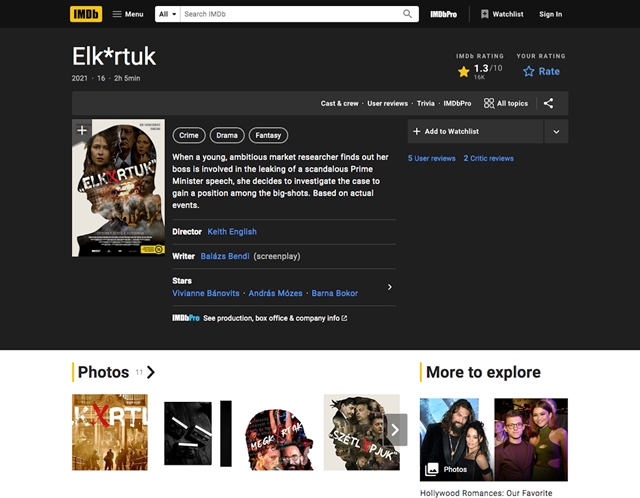This screenshot has width=640, height=498.
Task: Open the hamburger Menu
Action: (128, 14)
